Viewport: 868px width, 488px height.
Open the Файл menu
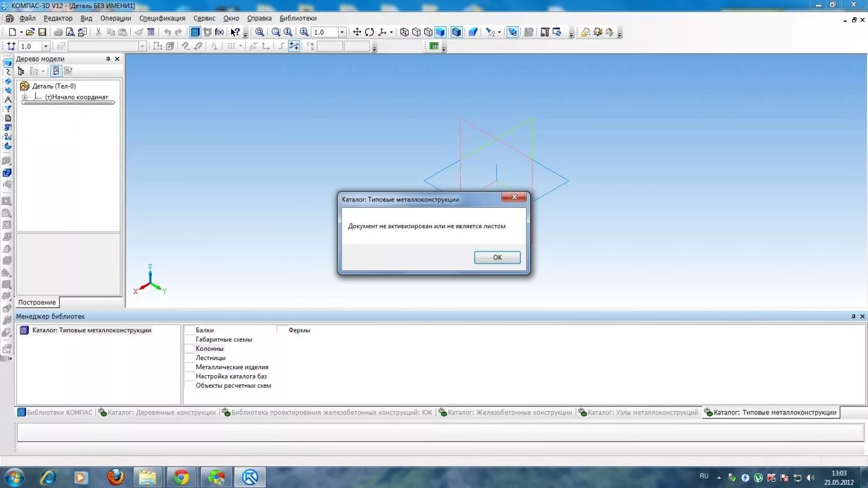27,19
